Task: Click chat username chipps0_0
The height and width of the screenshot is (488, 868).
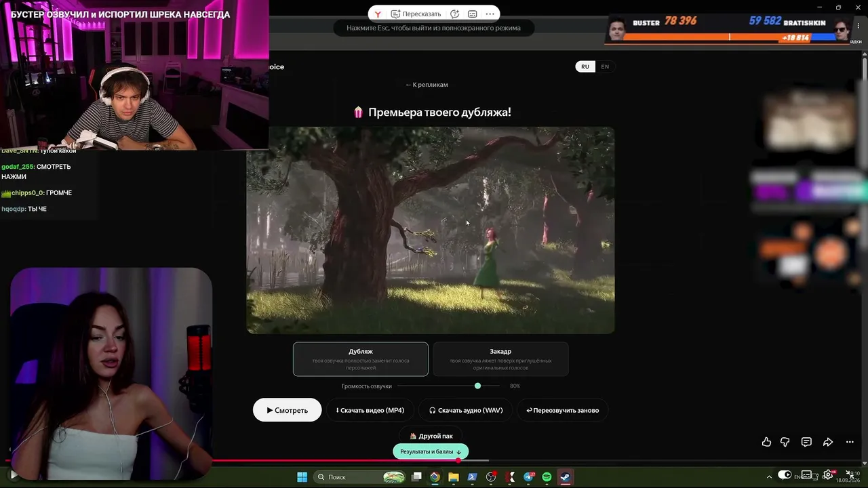Action: (x=27, y=193)
